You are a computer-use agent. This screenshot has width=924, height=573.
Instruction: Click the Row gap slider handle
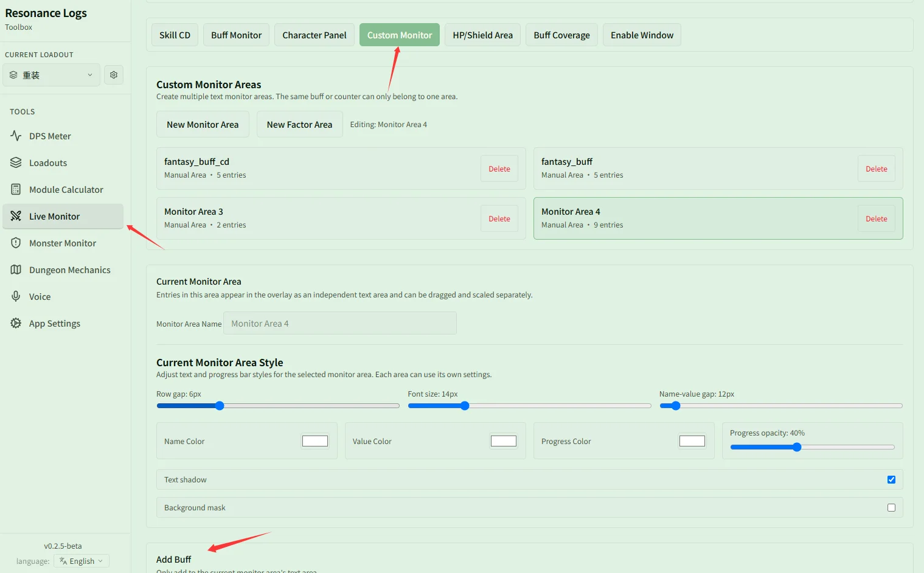pos(220,406)
